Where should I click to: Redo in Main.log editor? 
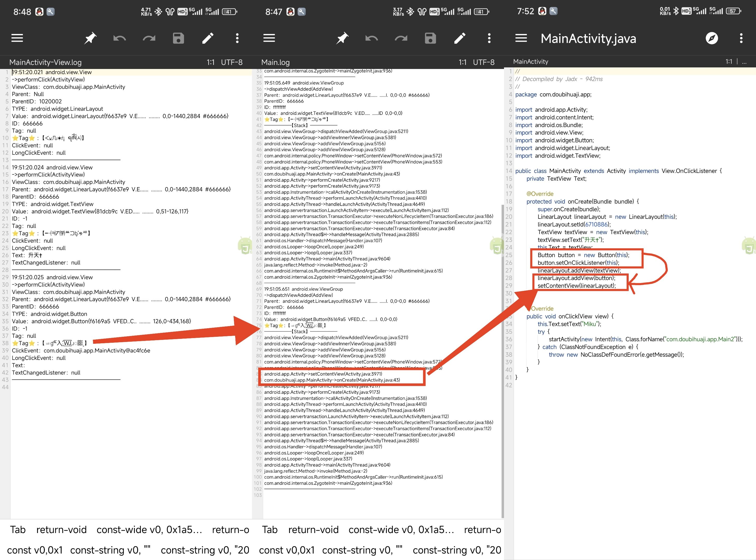(x=401, y=38)
